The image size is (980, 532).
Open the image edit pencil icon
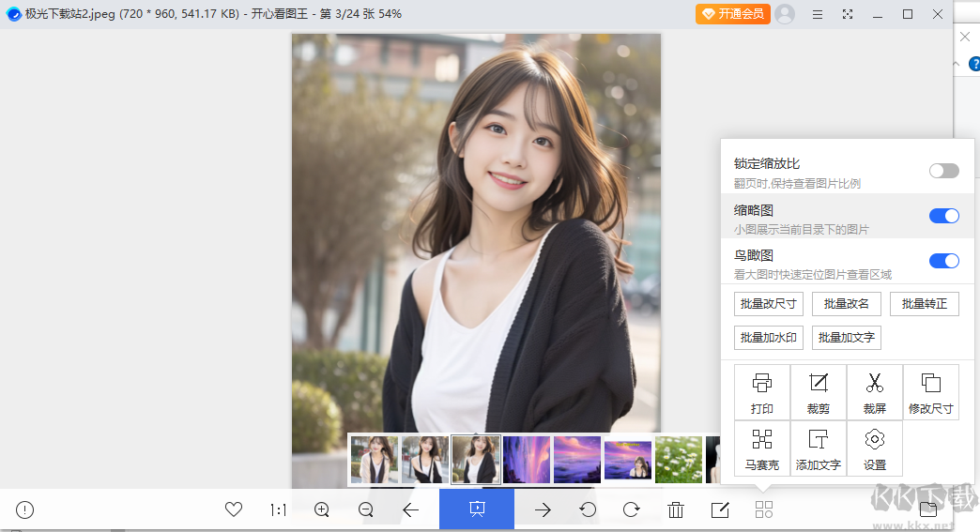point(720,509)
